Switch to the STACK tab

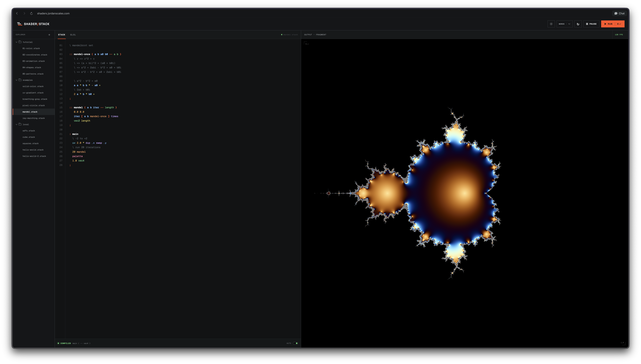pyautogui.click(x=62, y=35)
